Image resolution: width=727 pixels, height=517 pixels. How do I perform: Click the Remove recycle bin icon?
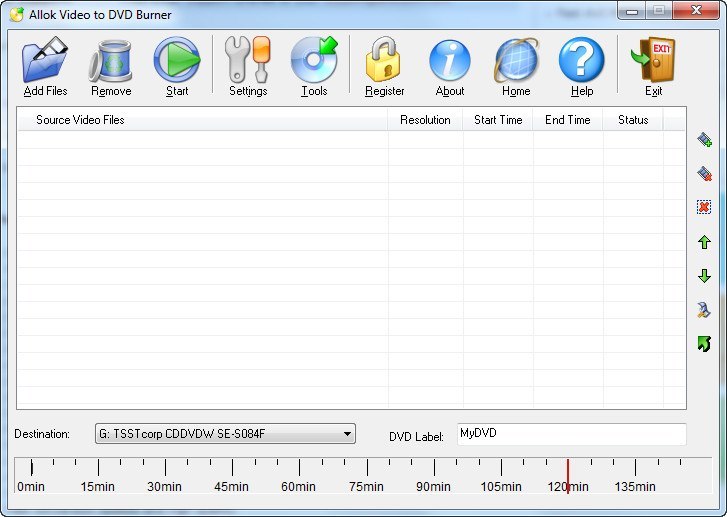(110, 61)
